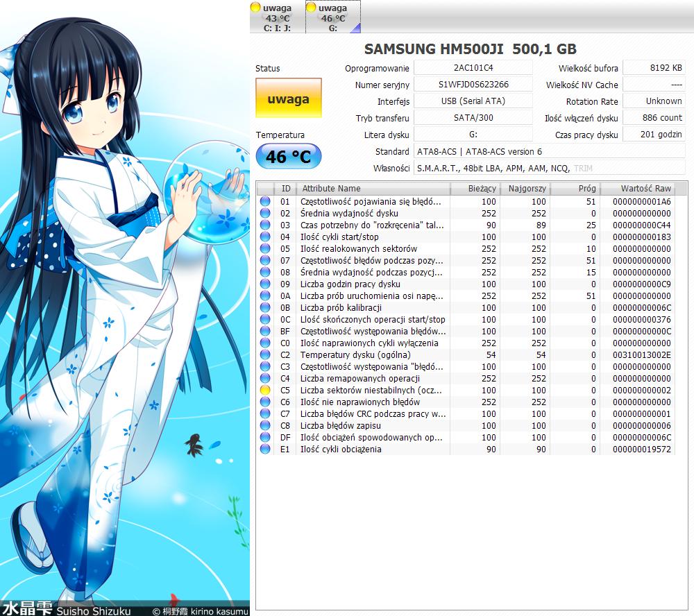Click blue status icon of attribute C7
Viewport: 694px width, 616px height.
tap(265, 413)
